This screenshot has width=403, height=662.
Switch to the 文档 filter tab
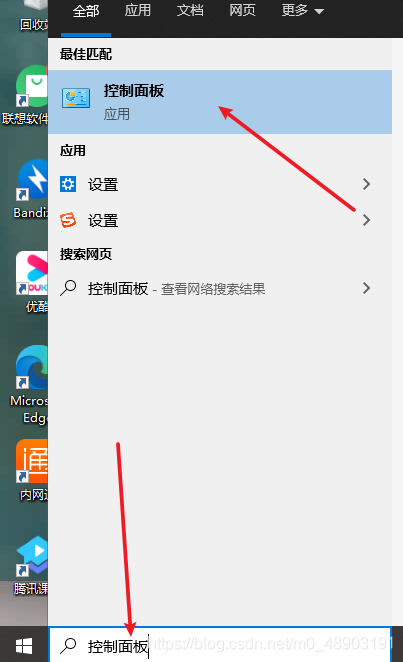190,10
